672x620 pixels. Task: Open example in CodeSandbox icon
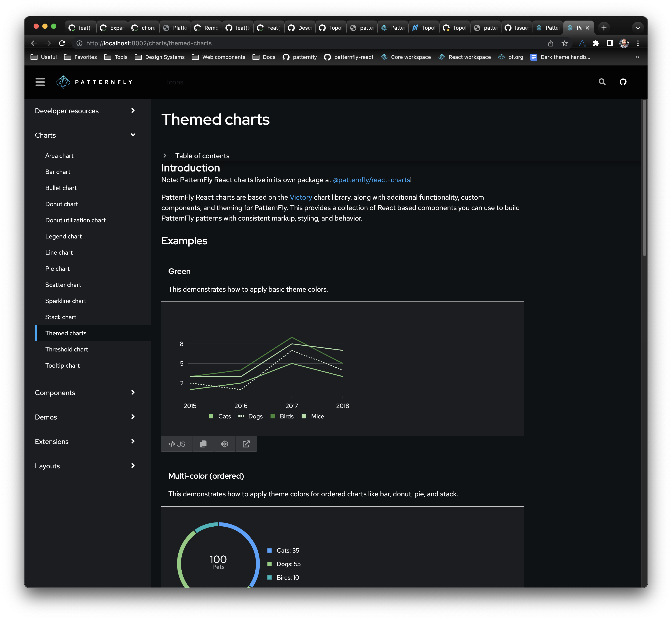225,444
